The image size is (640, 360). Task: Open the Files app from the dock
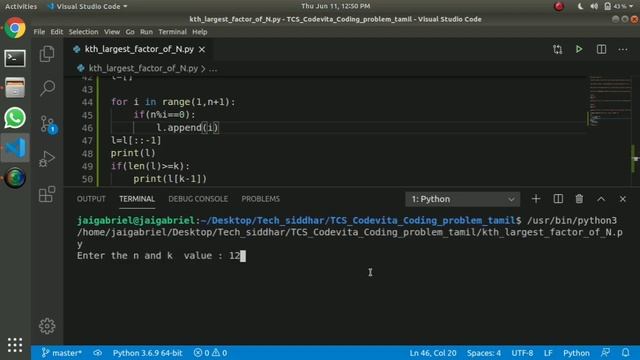[x=15, y=88]
